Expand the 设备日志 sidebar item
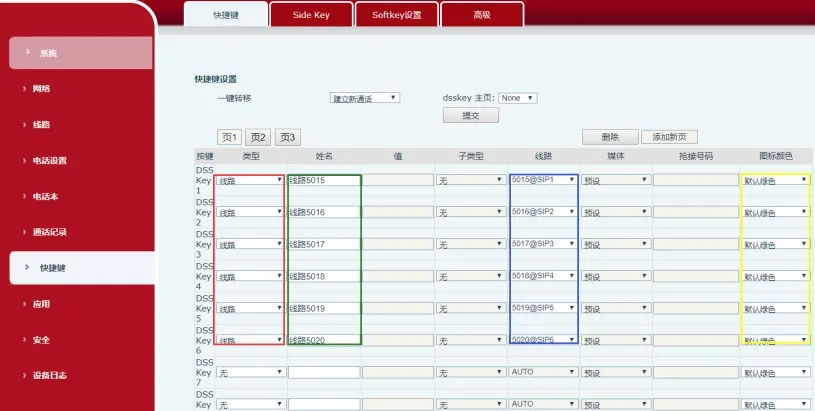 49,376
